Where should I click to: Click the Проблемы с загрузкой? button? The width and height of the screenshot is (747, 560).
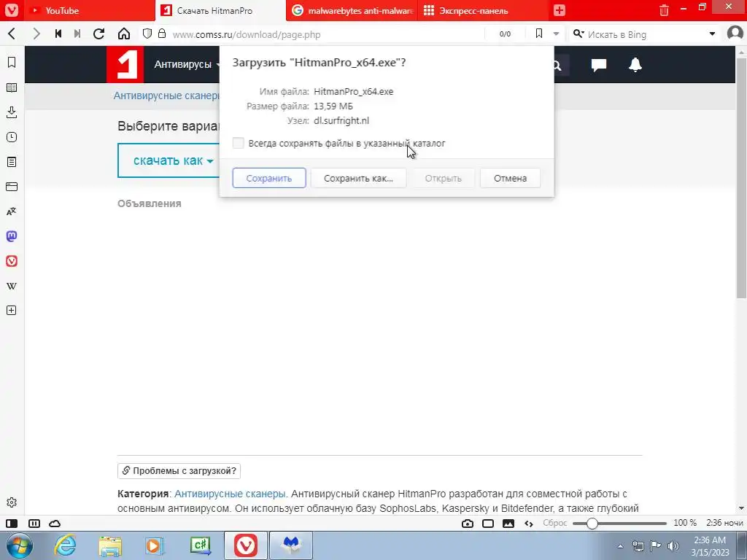[x=179, y=470]
